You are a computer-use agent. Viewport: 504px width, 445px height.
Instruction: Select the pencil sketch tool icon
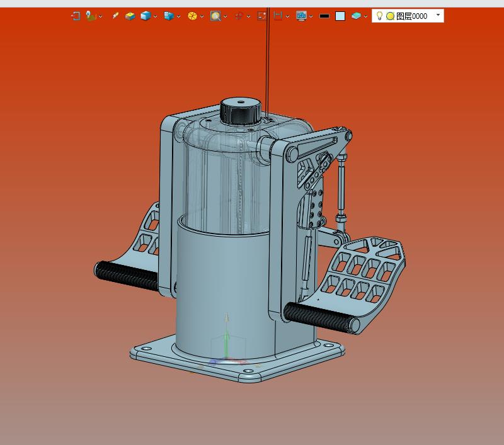pos(115,16)
